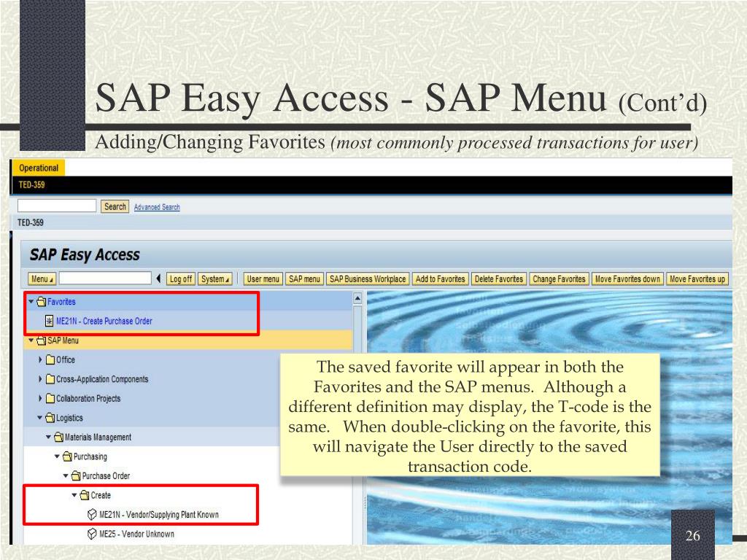The image size is (747, 560).
Task: Click Add to Favorites button
Action: 440,279
